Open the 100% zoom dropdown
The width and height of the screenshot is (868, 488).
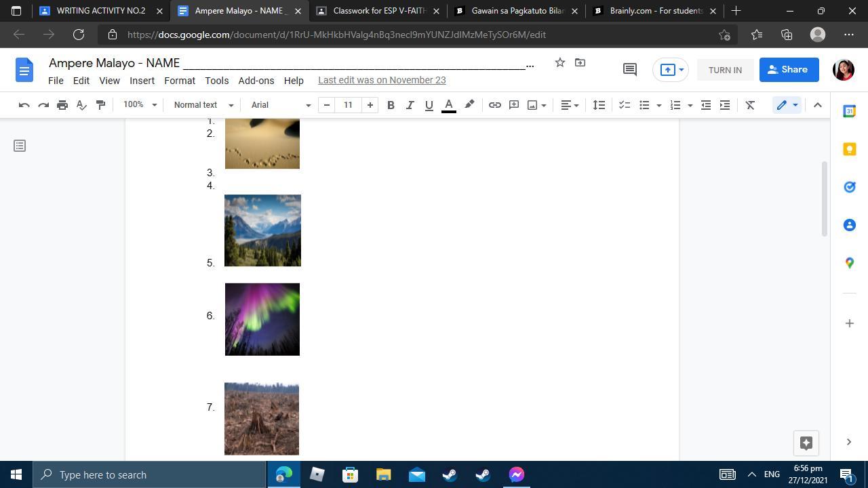140,105
